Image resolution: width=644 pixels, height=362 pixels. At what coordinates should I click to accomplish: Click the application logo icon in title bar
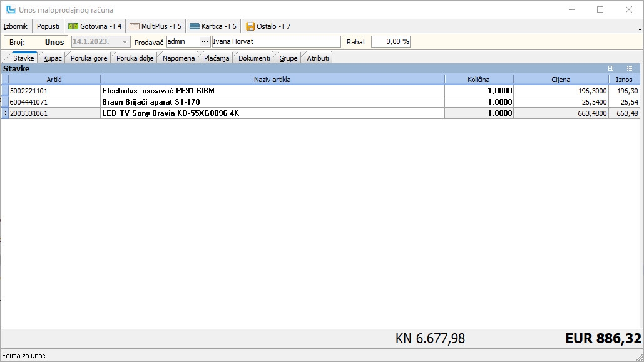point(10,9)
